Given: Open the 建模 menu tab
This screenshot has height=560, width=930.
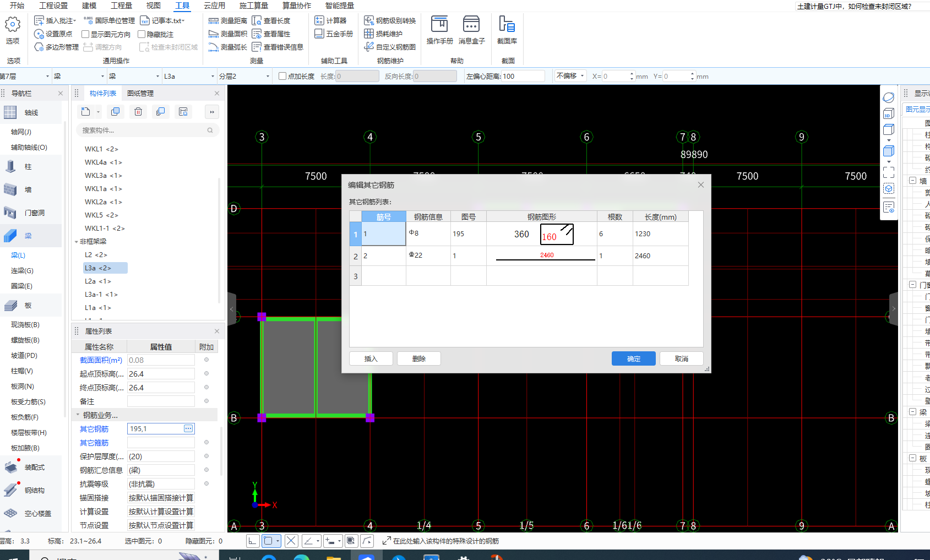Looking at the screenshot, I should click(x=89, y=6).
